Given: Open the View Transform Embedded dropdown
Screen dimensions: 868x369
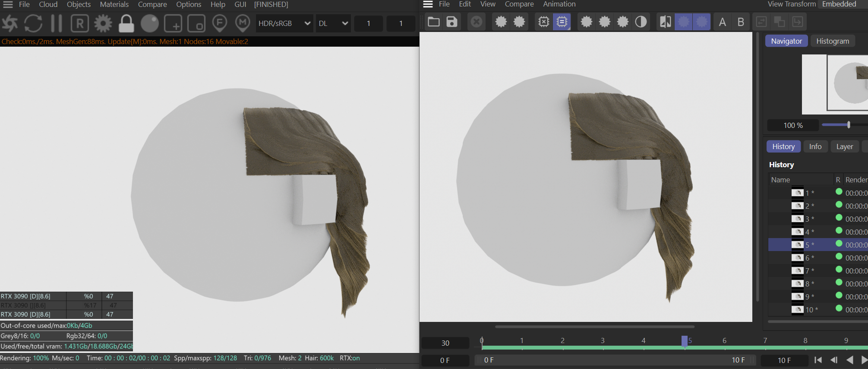Looking at the screenshot, I should (x=843, y=4).
